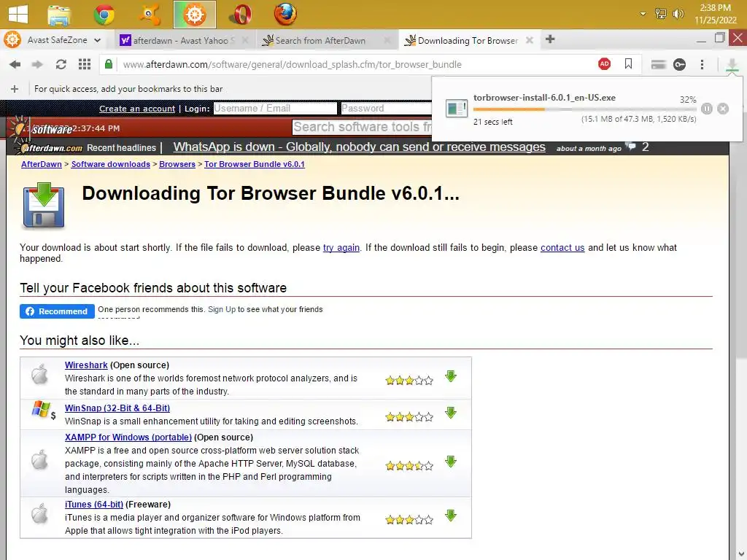
Task: Open WinSnap (32-Bit & 64-Bit) link
Action: (117, 408)
